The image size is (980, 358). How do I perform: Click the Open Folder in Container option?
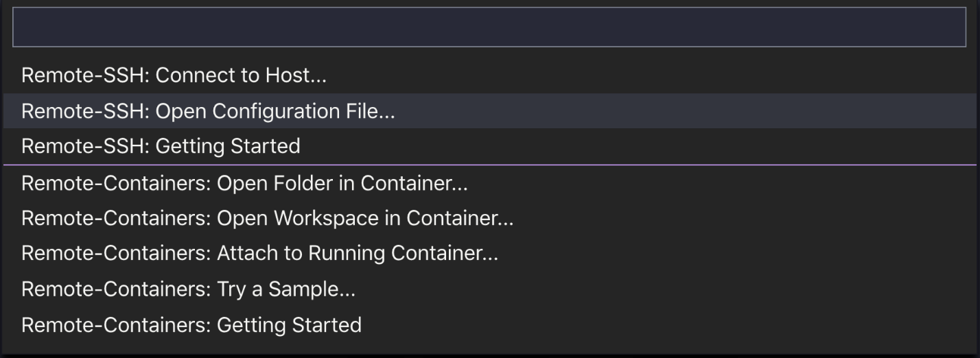[245, 183]
